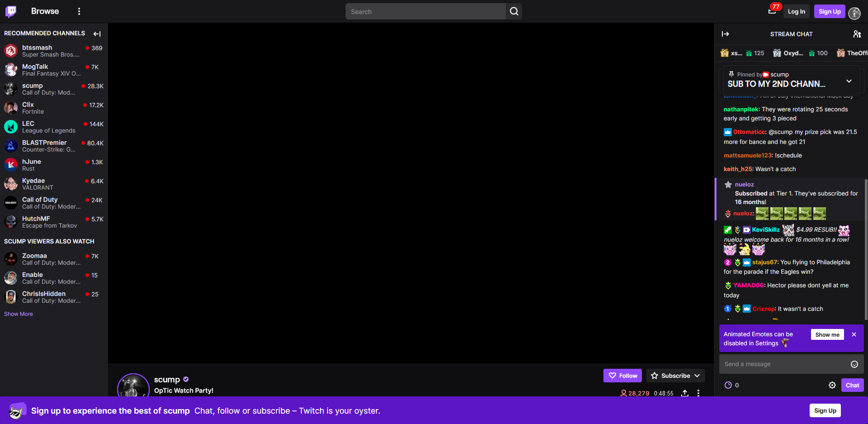
Task: Expand the pinned SUB TO MY 2ND CHANNEL message
Action: tap(849, 81)
